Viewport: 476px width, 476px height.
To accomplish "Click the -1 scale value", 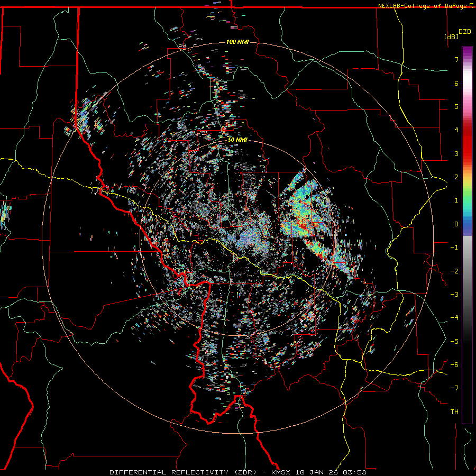I will 454,248.
